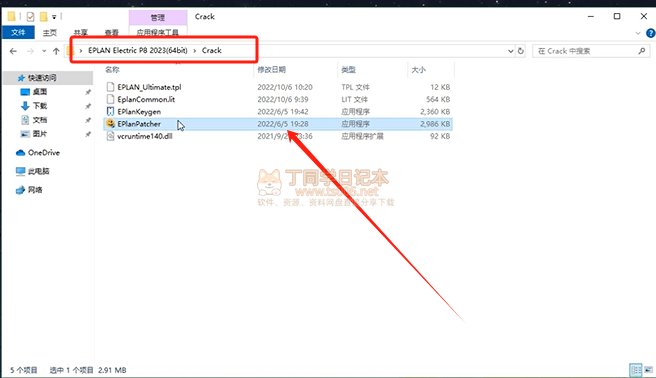Maximize the Crack explorer window
The image size is (656, 378).
tap(617, 16)
